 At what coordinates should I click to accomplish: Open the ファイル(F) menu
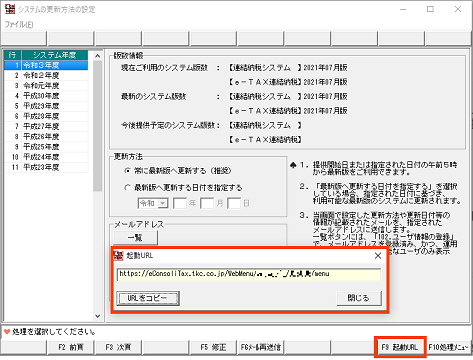pos(19,24)
